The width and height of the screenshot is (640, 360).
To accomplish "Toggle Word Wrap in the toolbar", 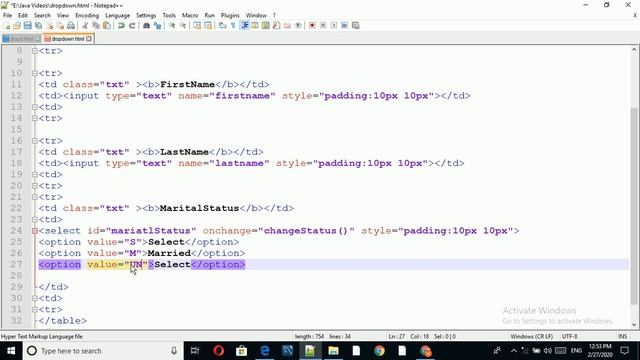I will pyautogui.click(x=222, y=26).
